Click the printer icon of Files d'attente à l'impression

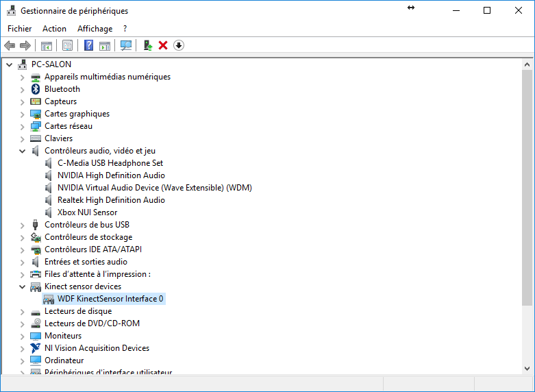point(36,274)
